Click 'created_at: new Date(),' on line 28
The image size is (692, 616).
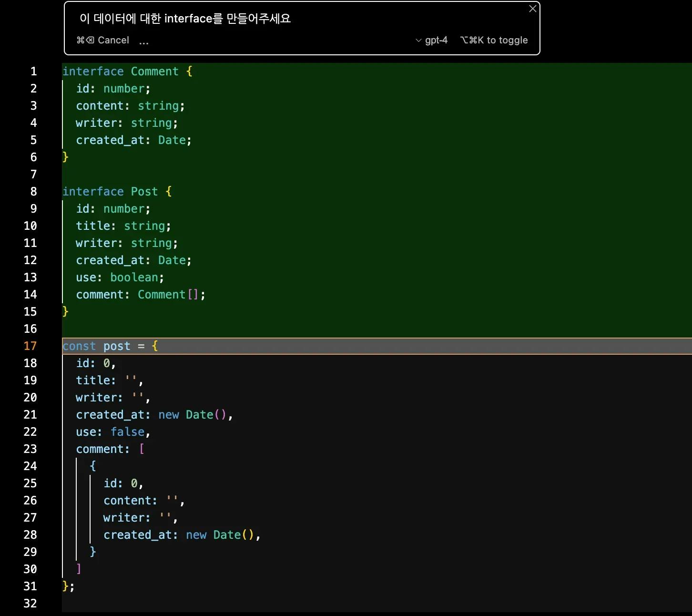coord(182,535)
